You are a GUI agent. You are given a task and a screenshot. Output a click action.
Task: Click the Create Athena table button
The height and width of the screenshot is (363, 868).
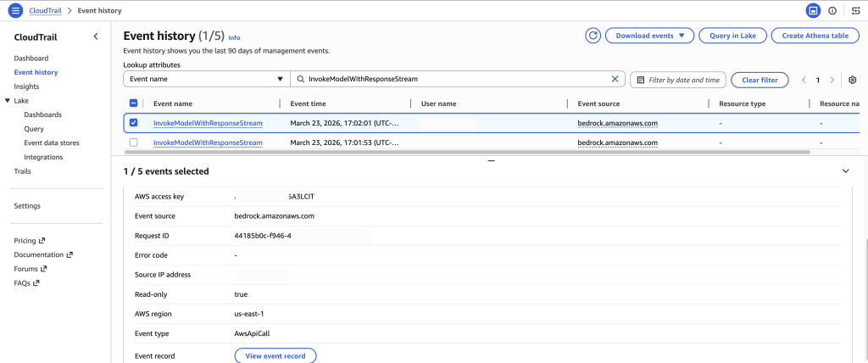point(815,36)
